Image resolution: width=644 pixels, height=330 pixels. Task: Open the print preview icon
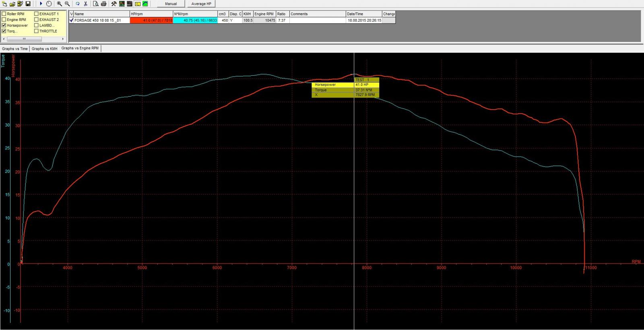coord(96,4)
